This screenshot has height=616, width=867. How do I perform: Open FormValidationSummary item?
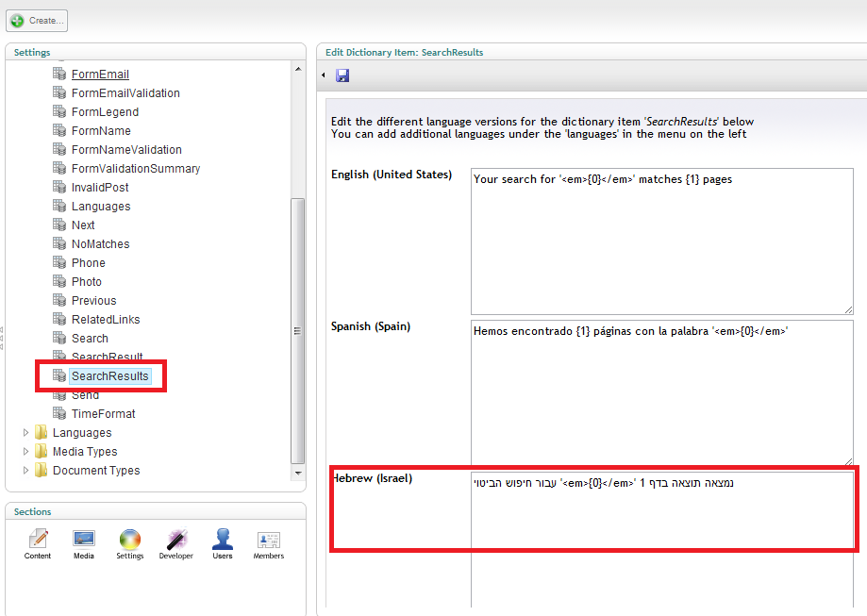pyautogui.click(x=136, y=168)
